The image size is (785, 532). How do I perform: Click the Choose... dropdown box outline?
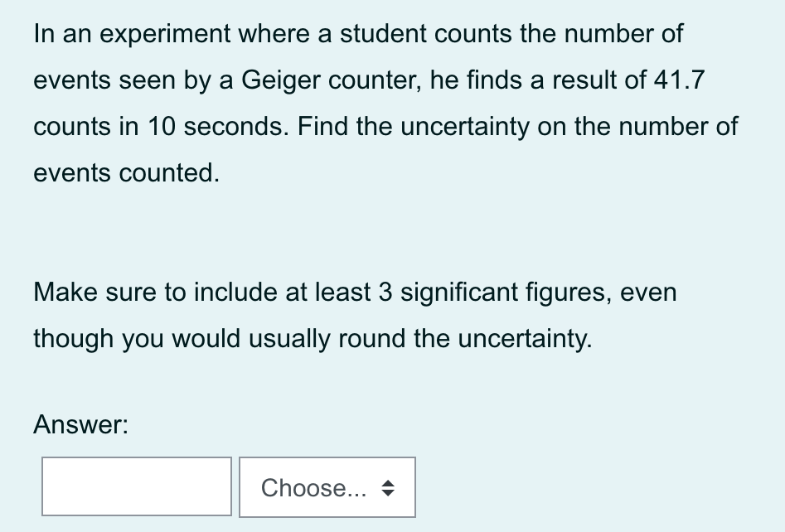coord(327,461)
